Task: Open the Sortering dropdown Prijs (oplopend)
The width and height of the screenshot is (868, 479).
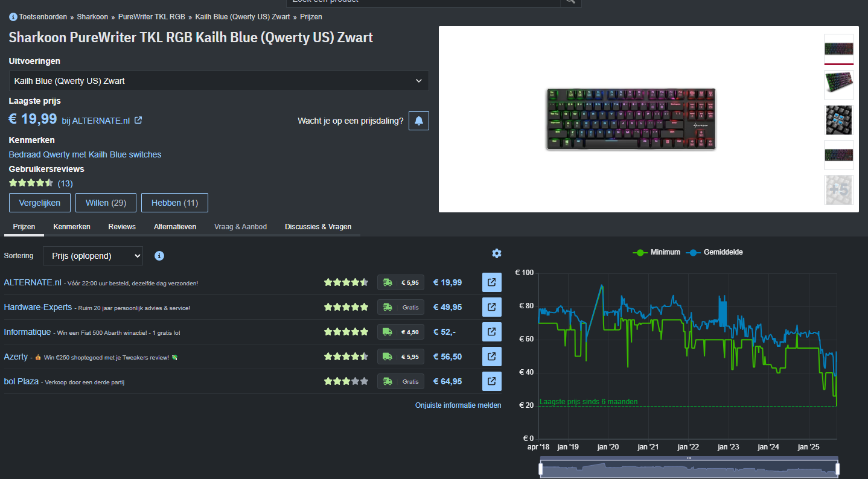Action: (x=93, y=256)
